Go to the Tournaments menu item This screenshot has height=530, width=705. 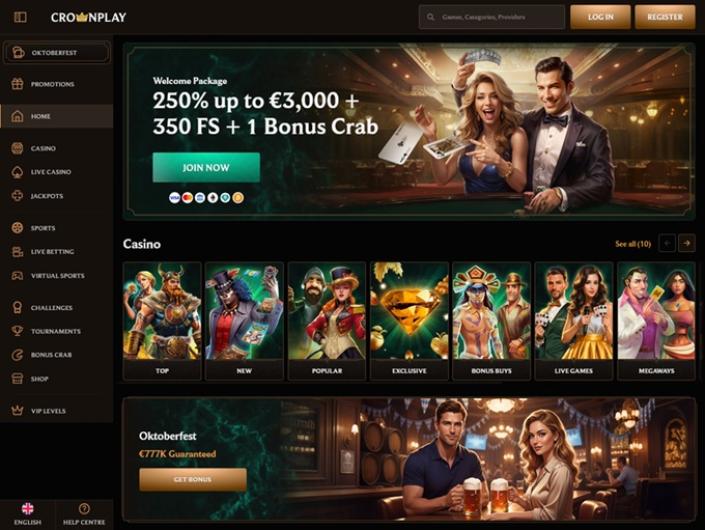(x=57, y=331)
